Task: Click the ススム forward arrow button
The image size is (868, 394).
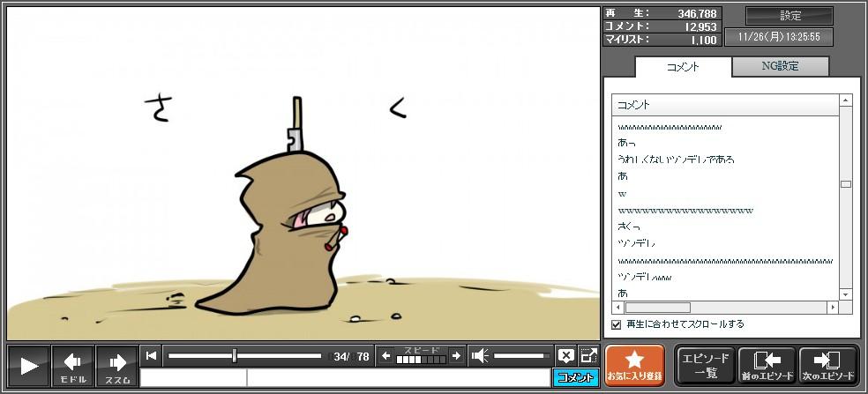Action: pyautogui.click(x=116, y=366)
